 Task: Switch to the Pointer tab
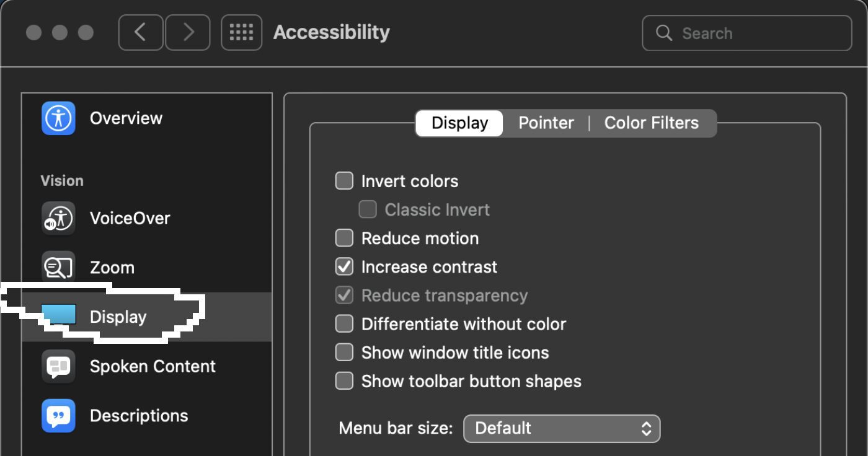click(x=546, y=123)
